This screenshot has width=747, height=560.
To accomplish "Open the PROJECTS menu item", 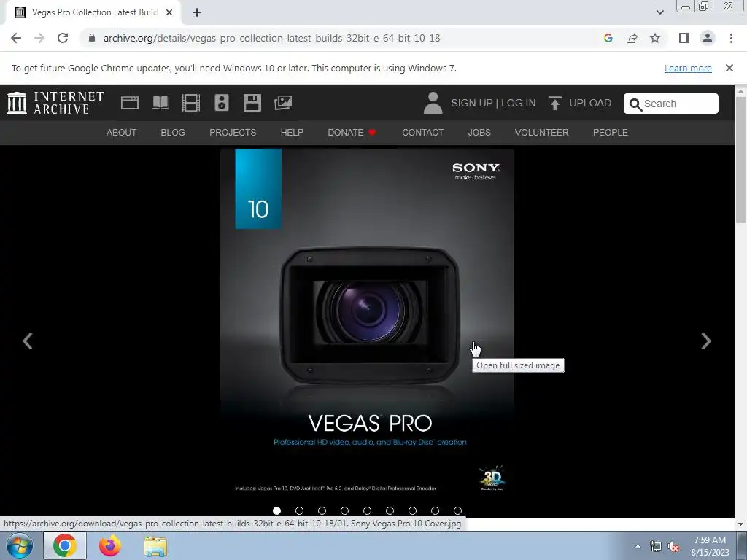I will tap(233, 133).
